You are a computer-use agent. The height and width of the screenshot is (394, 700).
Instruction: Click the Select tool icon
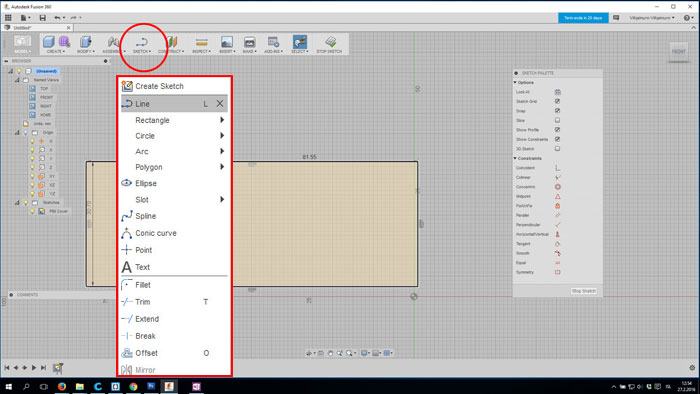[x=300, y=42]
